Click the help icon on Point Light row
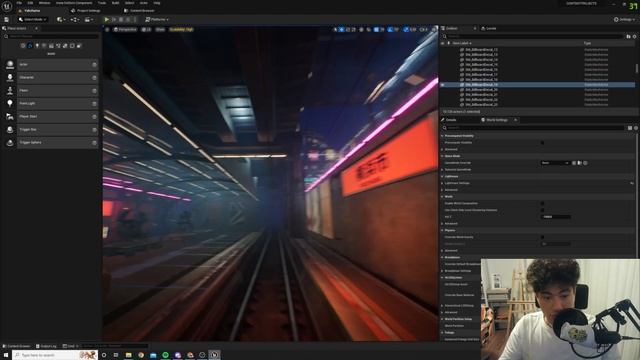This screenshot has height=360, width=640. pyautogui.click(x=94, y=104)
